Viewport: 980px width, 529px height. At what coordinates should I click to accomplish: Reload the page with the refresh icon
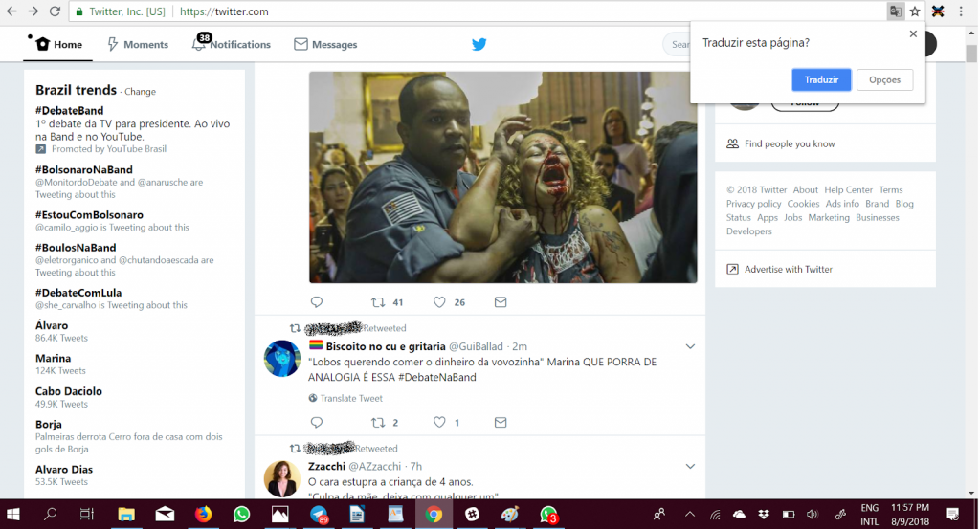55,11
